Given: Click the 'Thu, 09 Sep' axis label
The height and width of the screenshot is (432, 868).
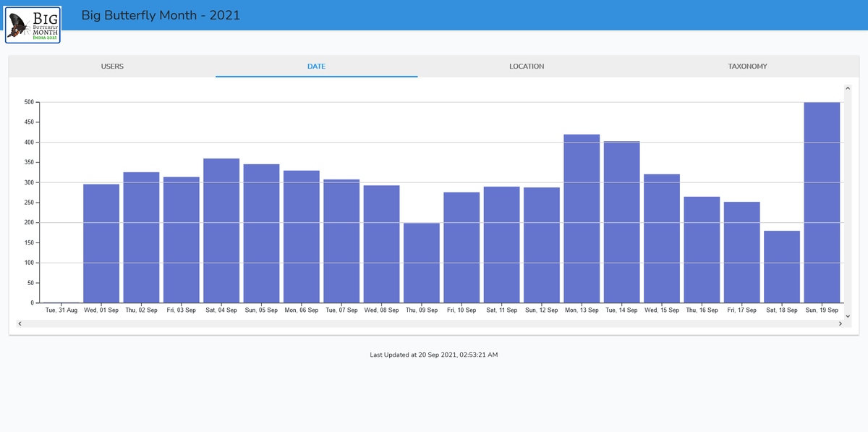Looking at the screenshot, I should (x=422, y=310).
